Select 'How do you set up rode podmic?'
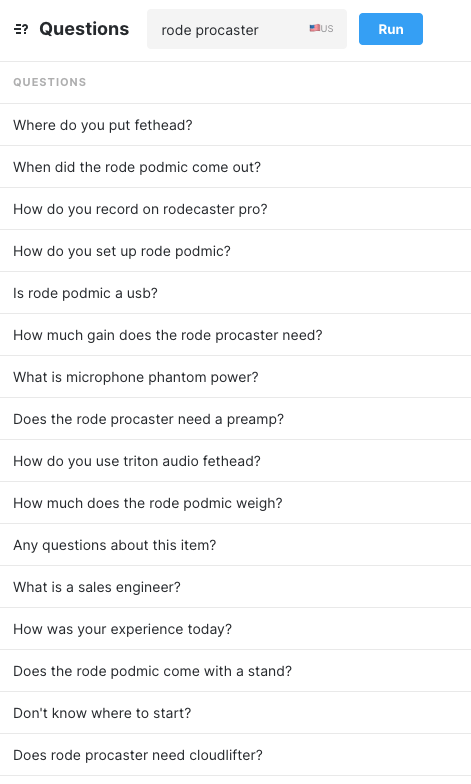The image size is (471, 784). [x=236, y=251]
